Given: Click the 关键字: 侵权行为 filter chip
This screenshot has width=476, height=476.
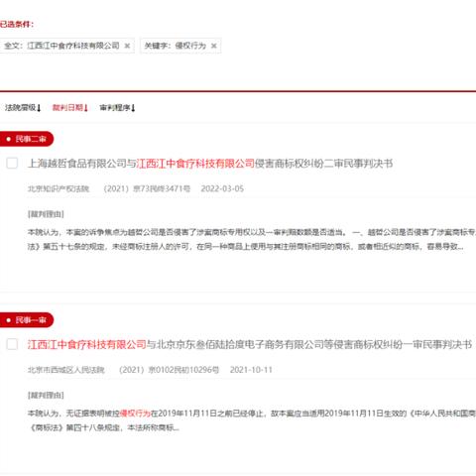Looking at the screenshot, I should tap(180, 46).
